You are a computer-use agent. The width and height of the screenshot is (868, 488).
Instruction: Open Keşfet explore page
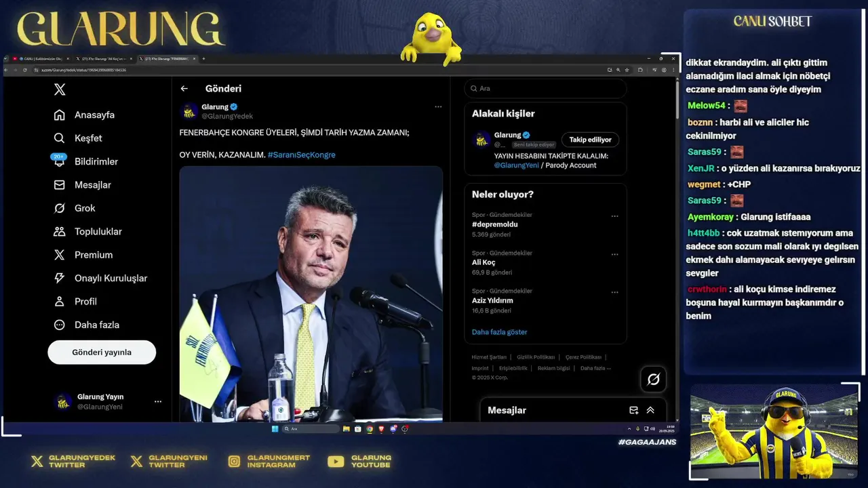[78, 138]
